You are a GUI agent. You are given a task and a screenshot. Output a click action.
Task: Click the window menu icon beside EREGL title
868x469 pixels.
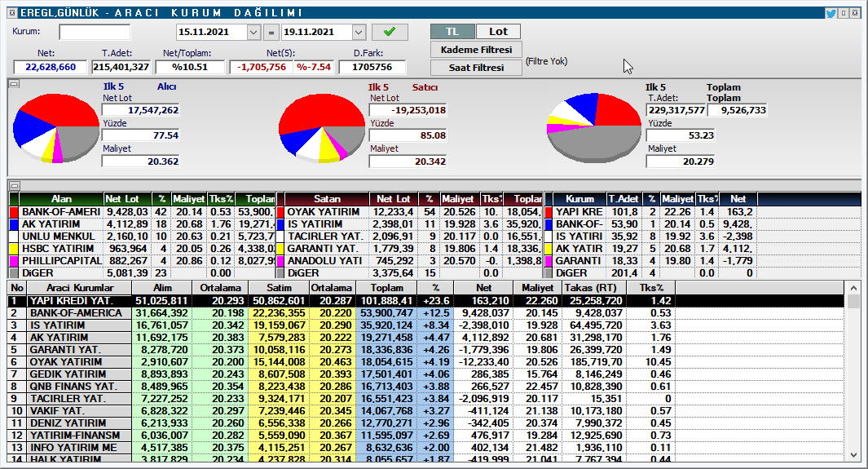point(12,13)
